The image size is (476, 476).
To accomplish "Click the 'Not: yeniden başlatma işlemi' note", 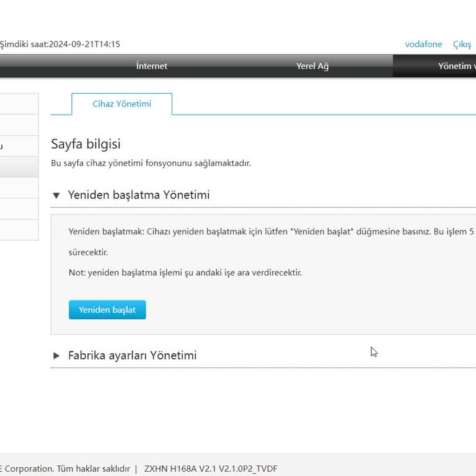I will click(185, 273).
